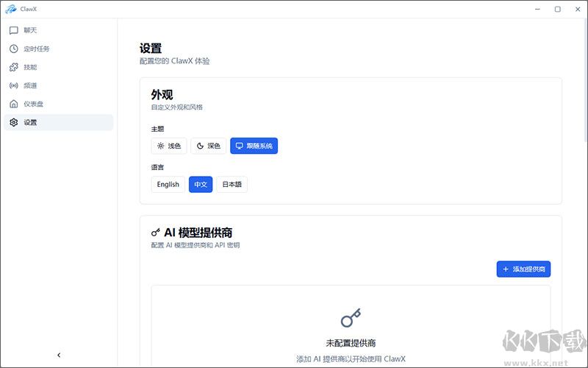Select 设置 settings in sidebar
This screenshot has width=588, height=368.
59,122
